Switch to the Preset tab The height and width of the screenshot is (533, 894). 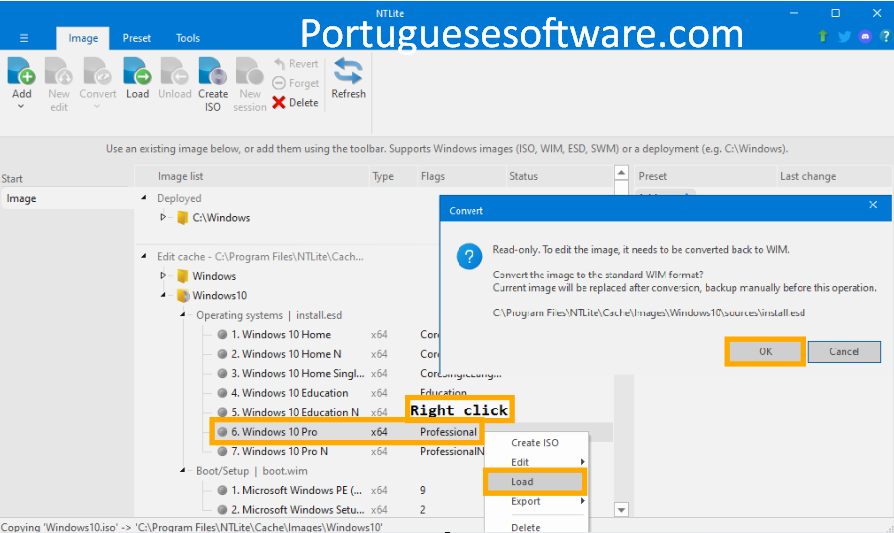click(137, 38)
